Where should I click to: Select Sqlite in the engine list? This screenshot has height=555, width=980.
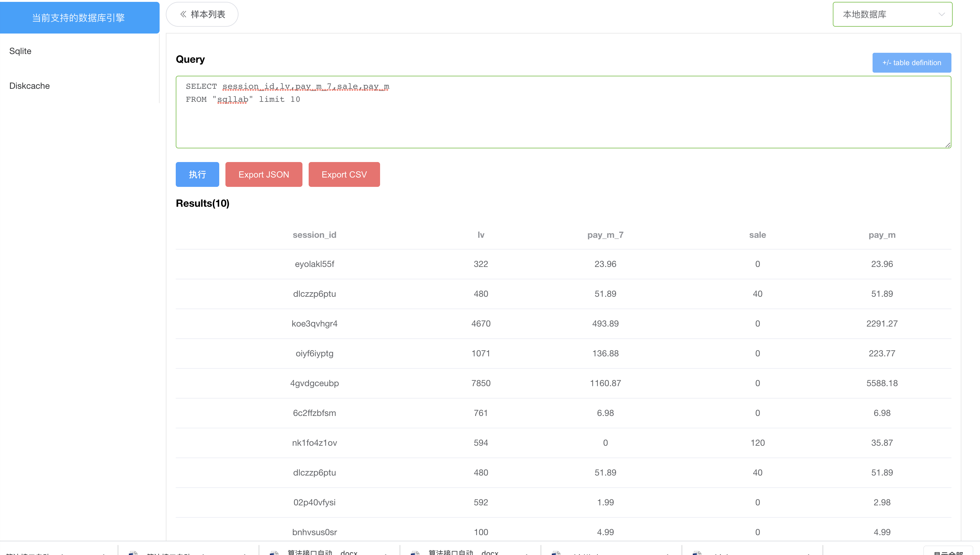20,51
